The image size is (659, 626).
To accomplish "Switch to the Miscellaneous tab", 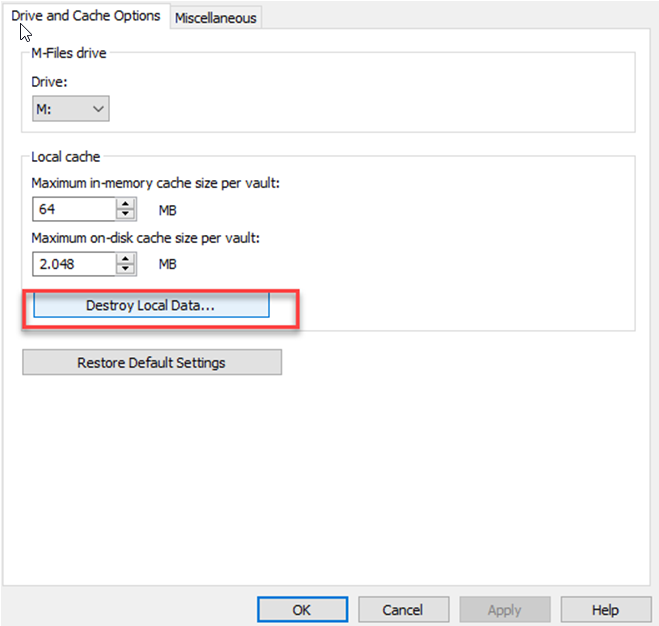I will [216, 18].
